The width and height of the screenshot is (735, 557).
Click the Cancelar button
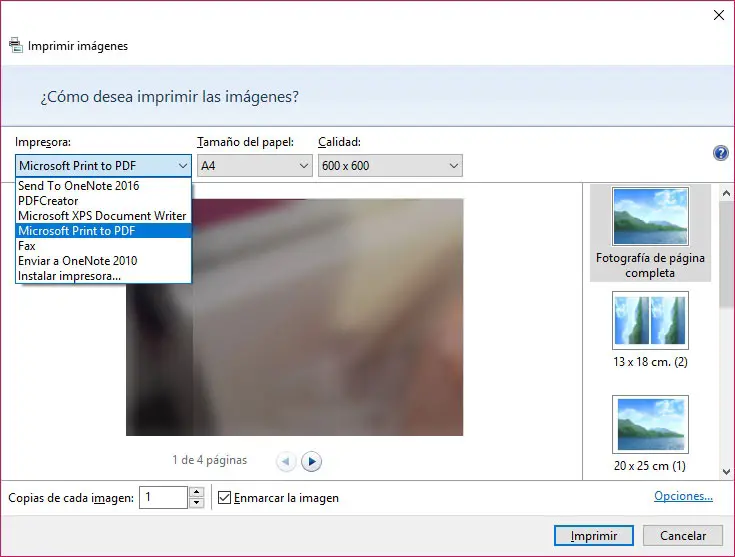pos(682,535)
